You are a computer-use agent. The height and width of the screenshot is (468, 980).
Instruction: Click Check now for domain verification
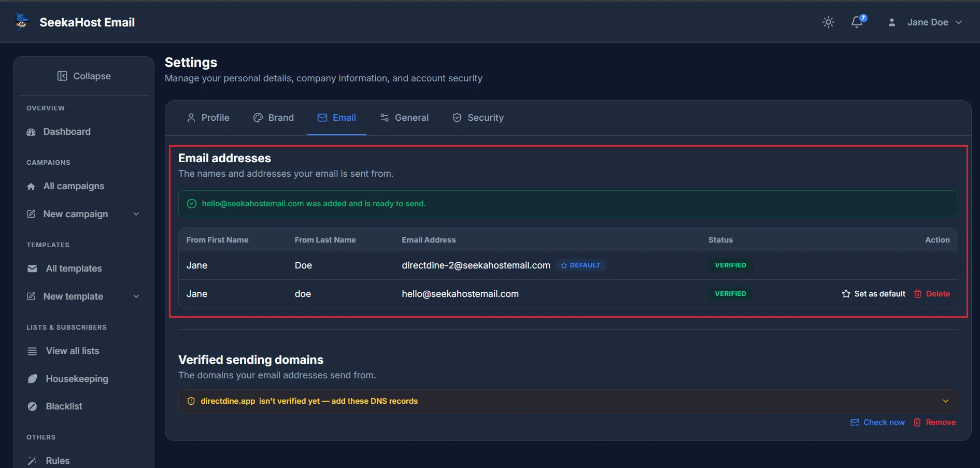pyautogui.click(x=878, y=422)
